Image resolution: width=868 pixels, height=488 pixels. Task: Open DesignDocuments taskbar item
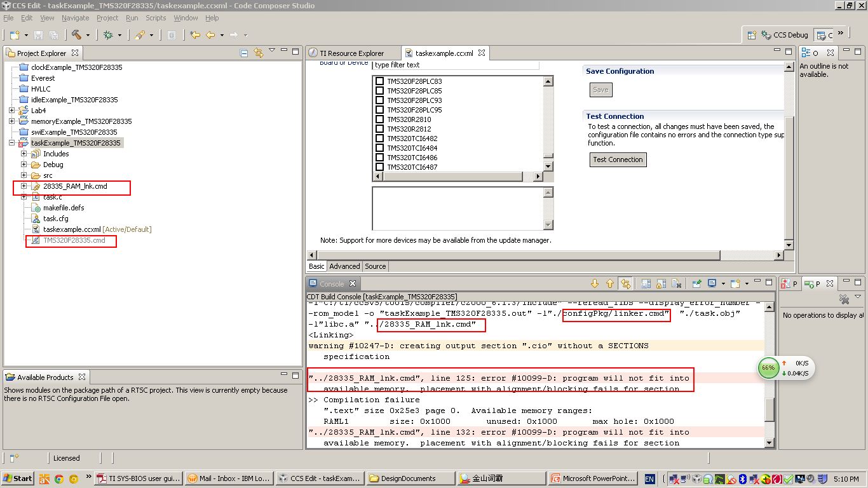[x=410, y=478]
